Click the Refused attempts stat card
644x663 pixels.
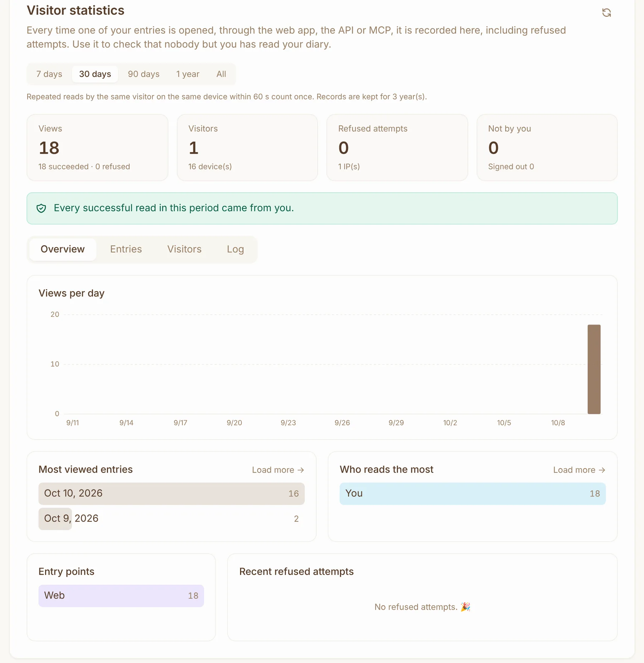tap(397, 147)
